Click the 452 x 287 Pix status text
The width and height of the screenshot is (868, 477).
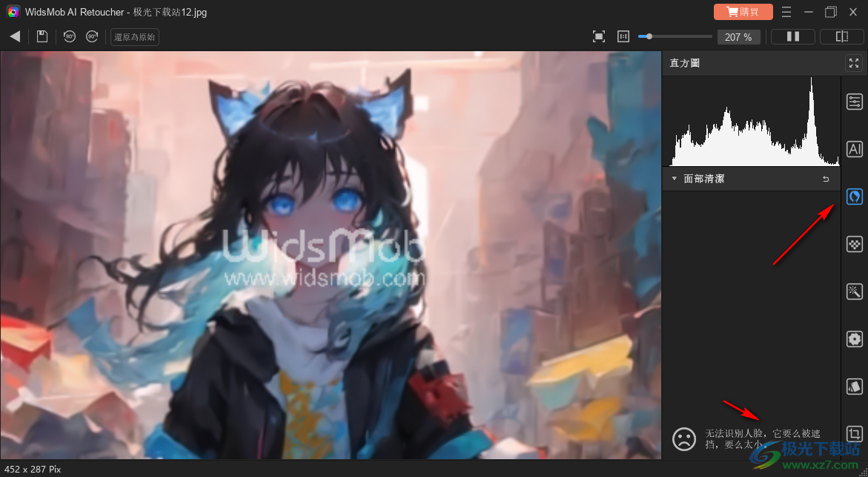[x=32, y=470]
